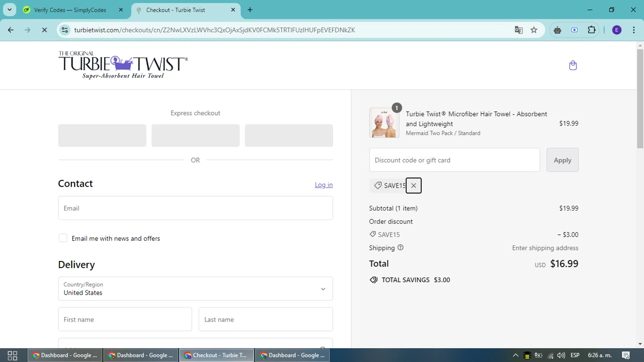644x362 pixels.
Task: Close the Verify Codes SimplyCodes tab
Action: [121, 10]
